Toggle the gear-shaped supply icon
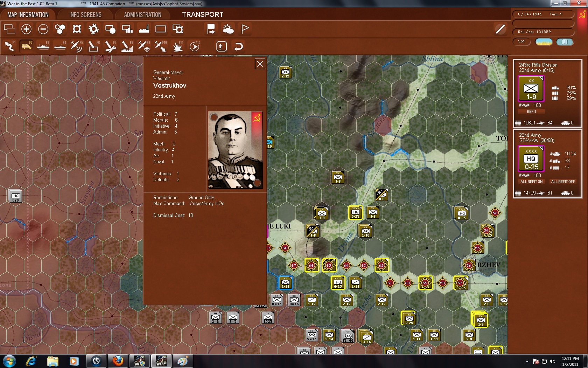Screen dimensions: 588x368 tap(93, 29)
